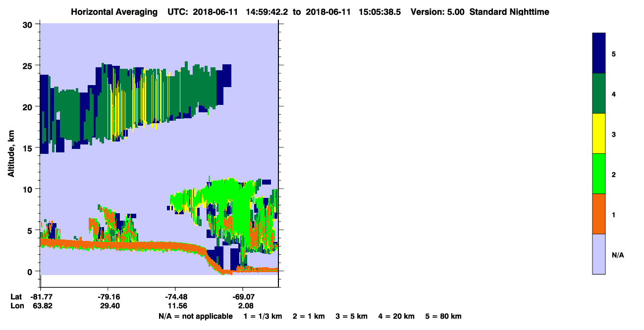Click longitude value 11.56

[x=177, y=306]
